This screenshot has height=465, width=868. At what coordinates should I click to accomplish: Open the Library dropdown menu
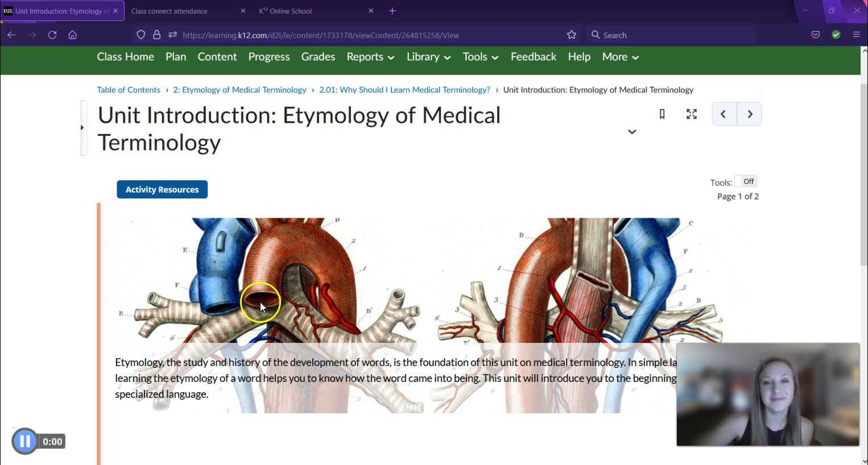click(x=428, y=57)
